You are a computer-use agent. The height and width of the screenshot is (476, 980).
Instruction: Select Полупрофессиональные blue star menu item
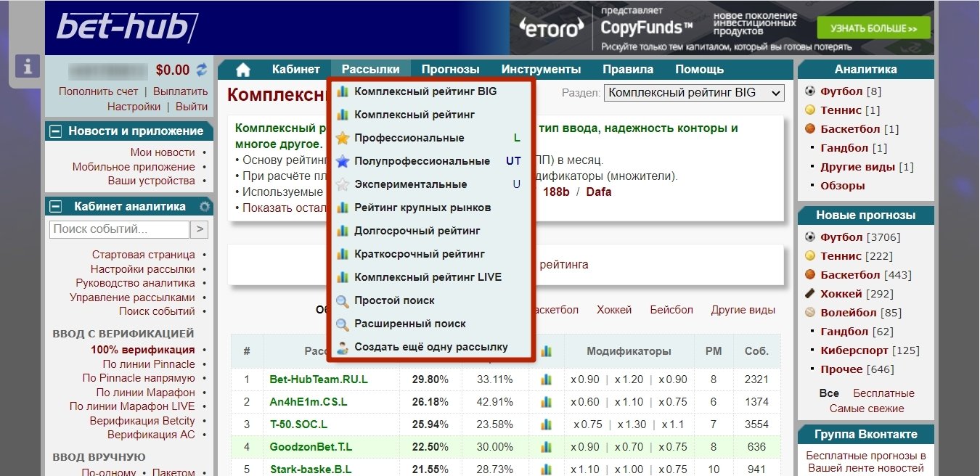[422, 161]
